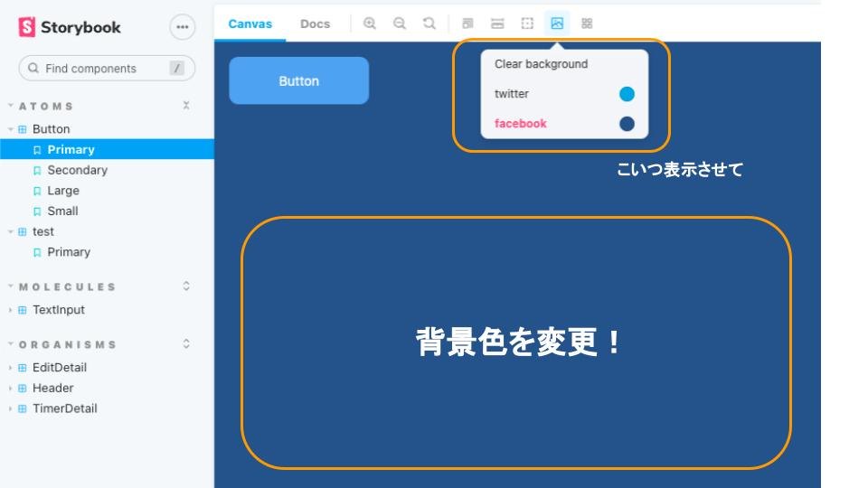The height and width of the screenshot is (488, 868).
Task: Click the bookmark icon beside Large story
Action: (37, 191)
